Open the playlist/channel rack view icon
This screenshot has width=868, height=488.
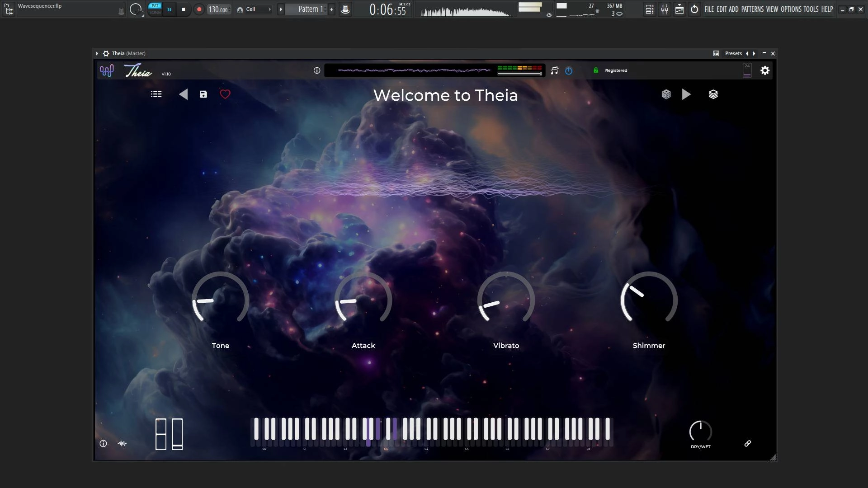tap(650, 9)
